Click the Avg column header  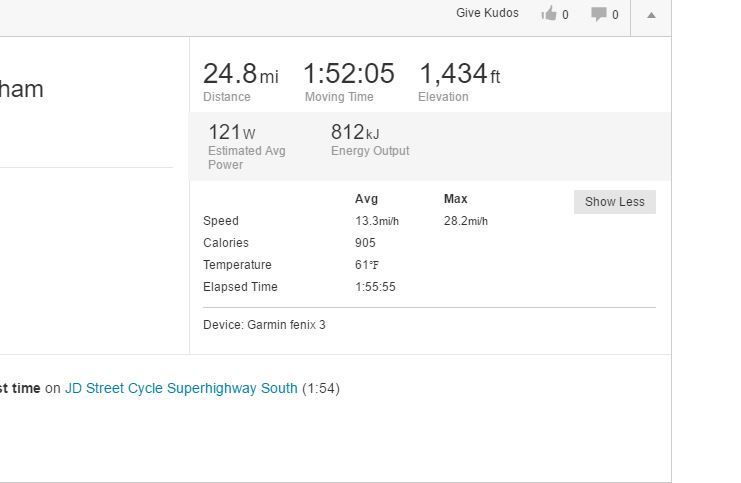point(366,199)
